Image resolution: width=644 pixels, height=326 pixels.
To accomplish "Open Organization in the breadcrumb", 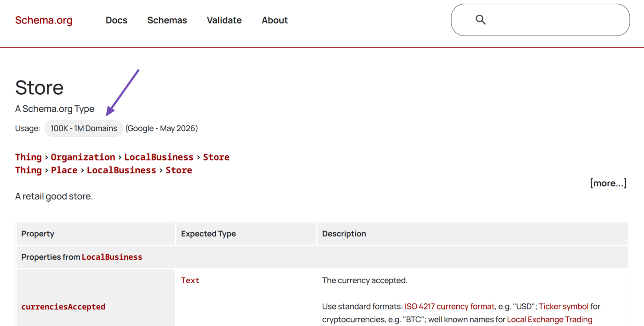I will click(x=83, y=157).
